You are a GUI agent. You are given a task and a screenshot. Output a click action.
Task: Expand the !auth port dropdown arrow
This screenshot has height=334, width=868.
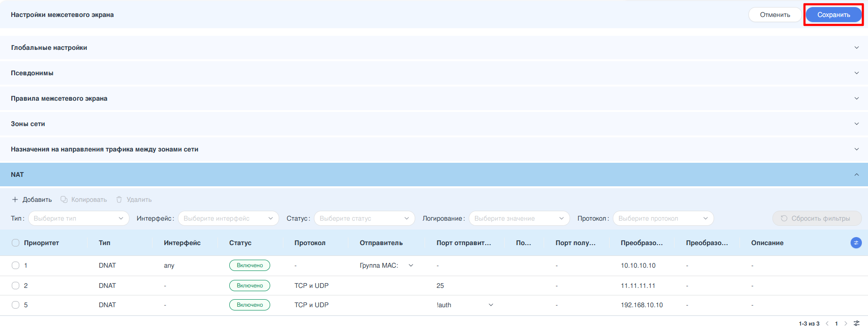point(491,305)
